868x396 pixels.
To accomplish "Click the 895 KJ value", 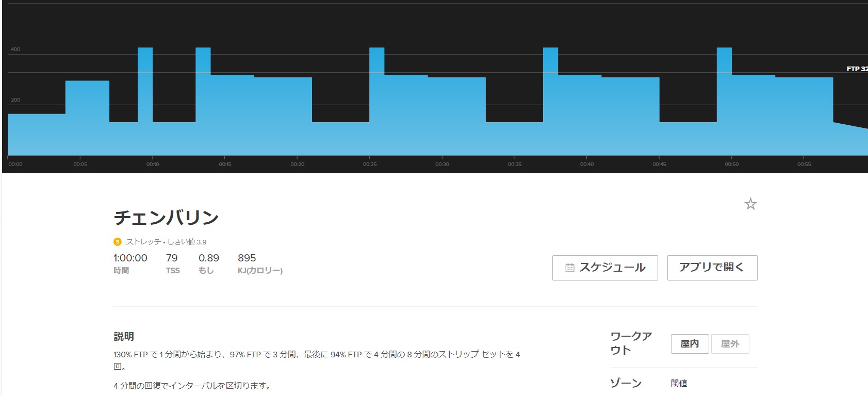I will coord(247,258).
